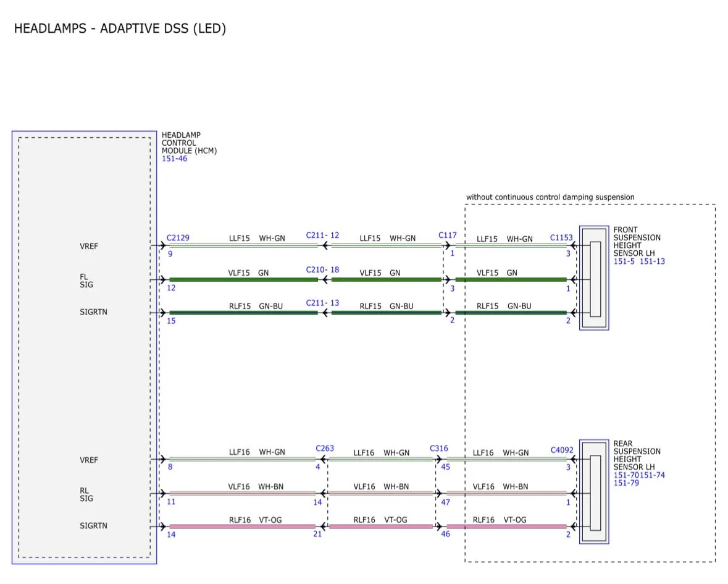Open the C2129 connector link
Viewport: 728px width, 584px height.
coord(178,238)
